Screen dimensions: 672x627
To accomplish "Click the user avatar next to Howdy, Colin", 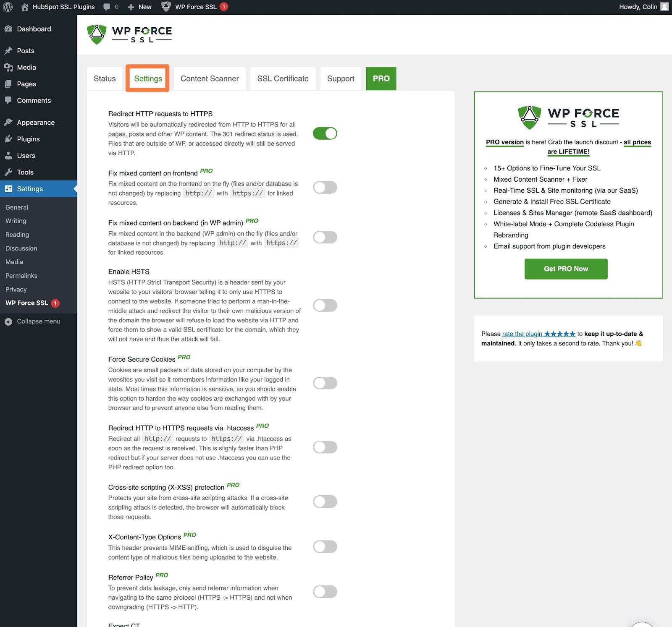I will point(664,7).
